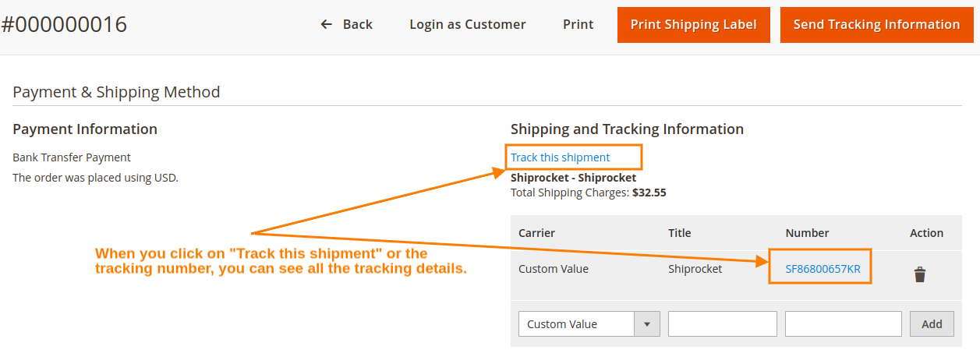Open tracking number SF86800657KR link

(823, 269)
